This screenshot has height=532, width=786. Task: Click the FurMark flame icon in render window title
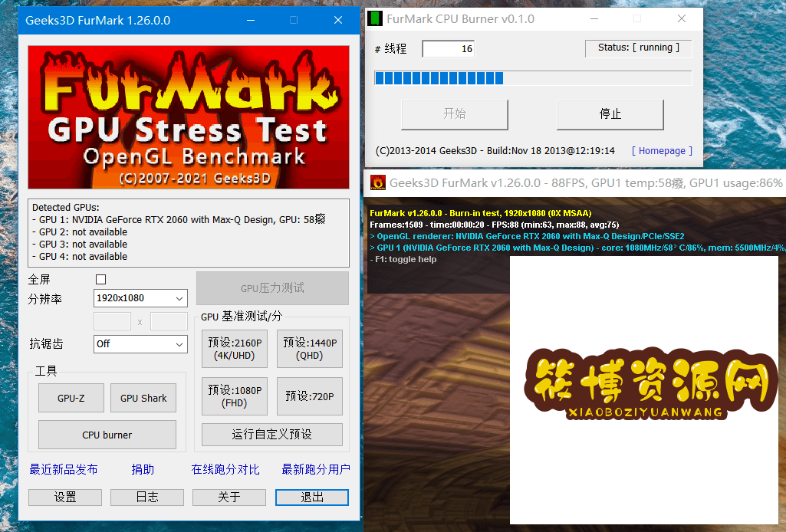[x=377, y=183]
